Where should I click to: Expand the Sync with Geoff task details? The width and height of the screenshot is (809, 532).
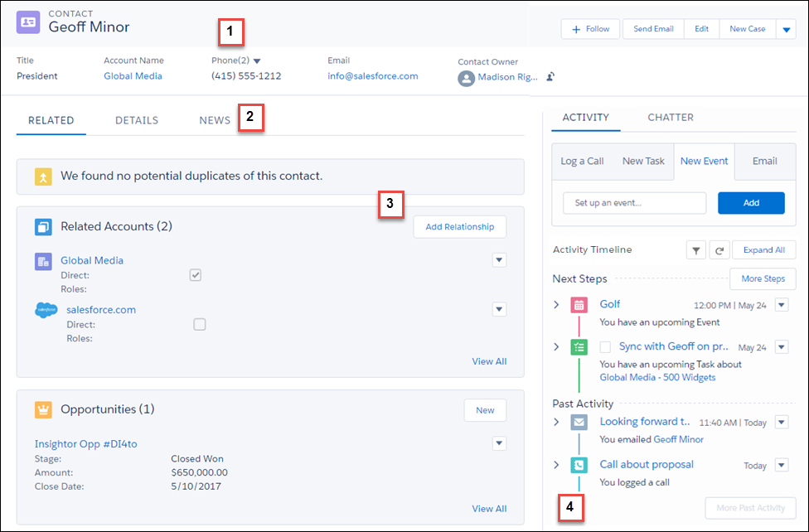tap(556, 347)
